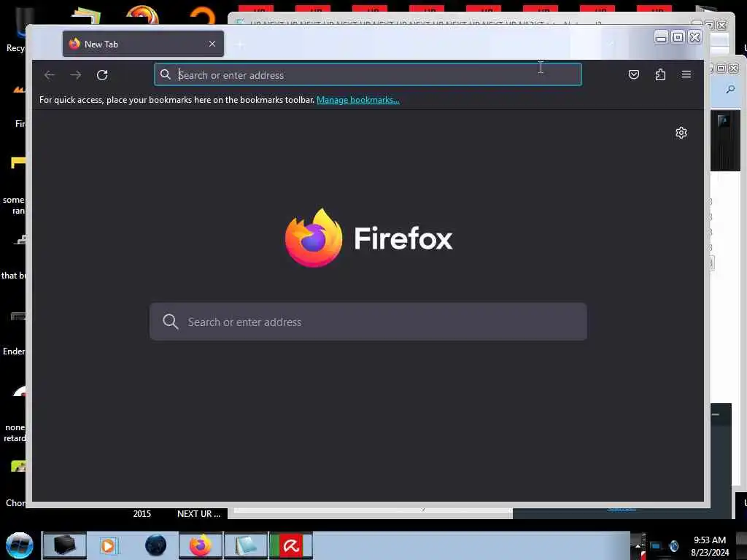This screenshot has width=747, height=560.
Task: Open the Firefox Extensions puzzle icon
Action: (x=660, y=74)
